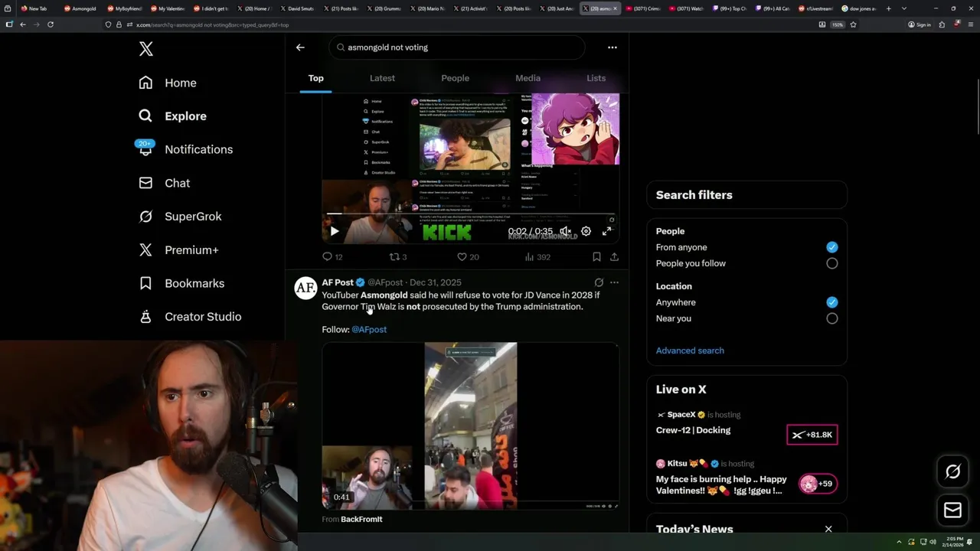Switch to the Lists results tab
The image size is (980, 551).
(x=596, y=78)
